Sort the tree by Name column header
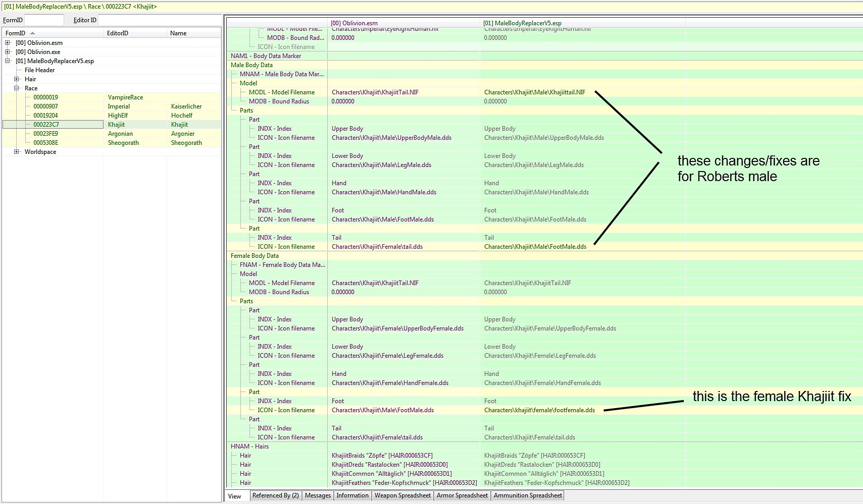 click(x=194, y=33)
